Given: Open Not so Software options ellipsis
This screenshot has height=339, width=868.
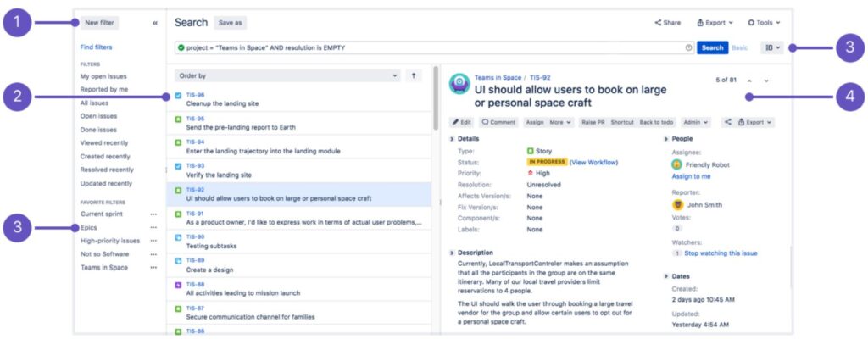Looking at the screenshot, I should [153, 254].
